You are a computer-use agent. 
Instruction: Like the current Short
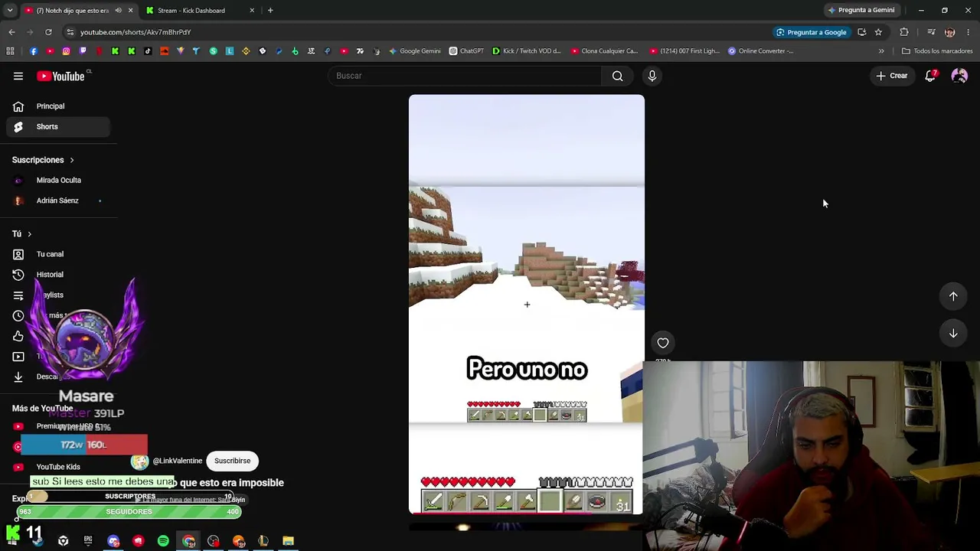pyautogui.click(x=663, y=344)
